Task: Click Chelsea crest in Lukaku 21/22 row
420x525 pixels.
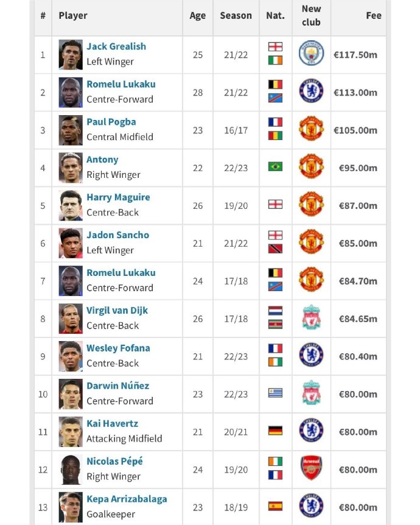Action: click(x=311, y=91)
